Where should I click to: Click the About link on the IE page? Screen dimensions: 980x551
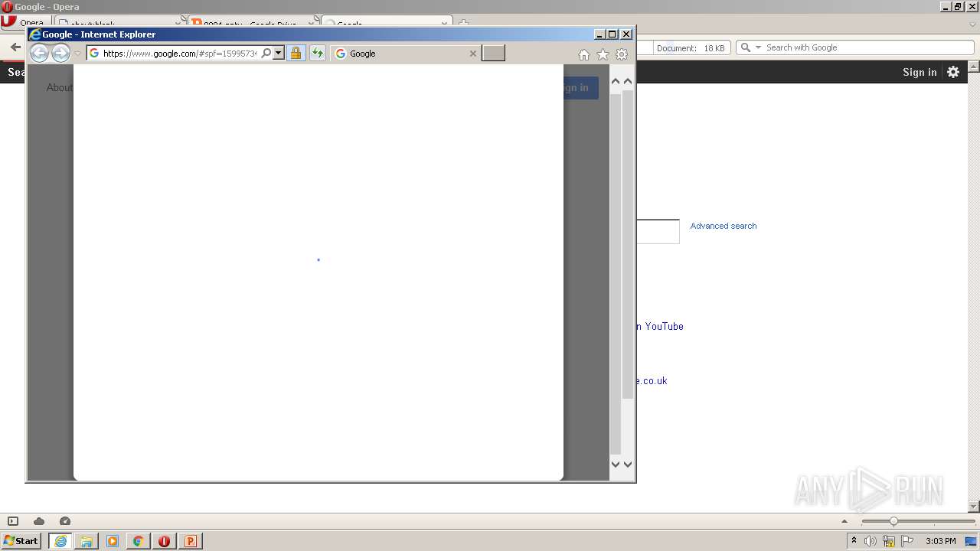[x=60, y=87]
